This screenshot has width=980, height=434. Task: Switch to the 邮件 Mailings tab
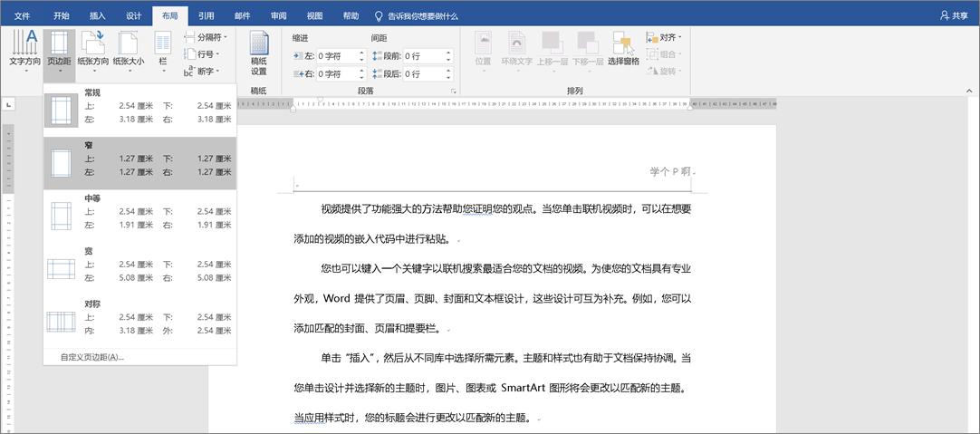pos(243,15)
